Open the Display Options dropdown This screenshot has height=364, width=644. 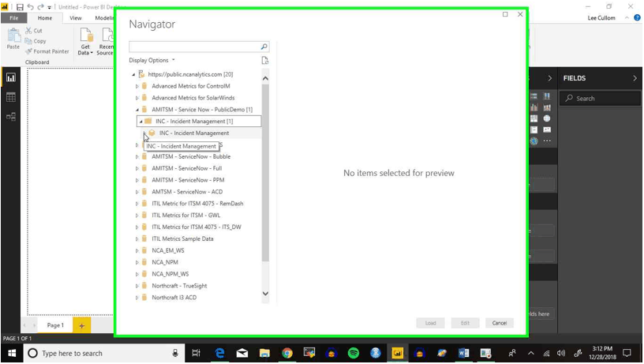[152, 60]
